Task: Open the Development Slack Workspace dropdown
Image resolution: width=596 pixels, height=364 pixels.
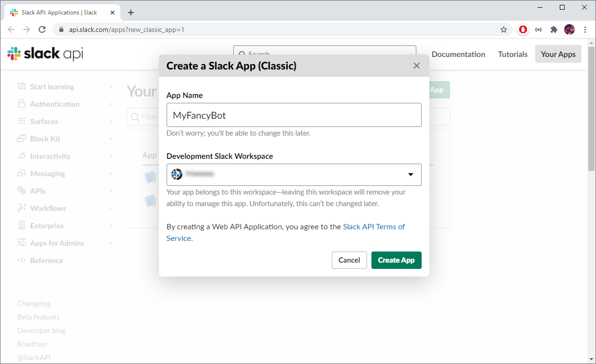Action: (x=294, y=175)
